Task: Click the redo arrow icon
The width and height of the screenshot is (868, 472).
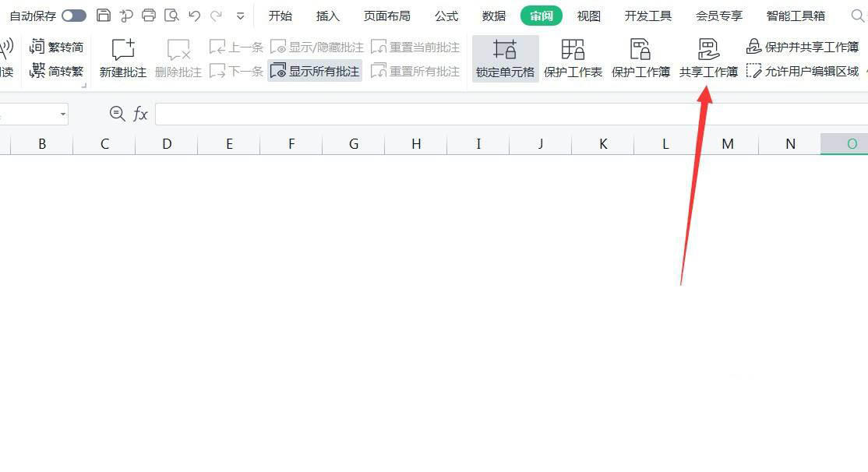Action: pos(217,16)
